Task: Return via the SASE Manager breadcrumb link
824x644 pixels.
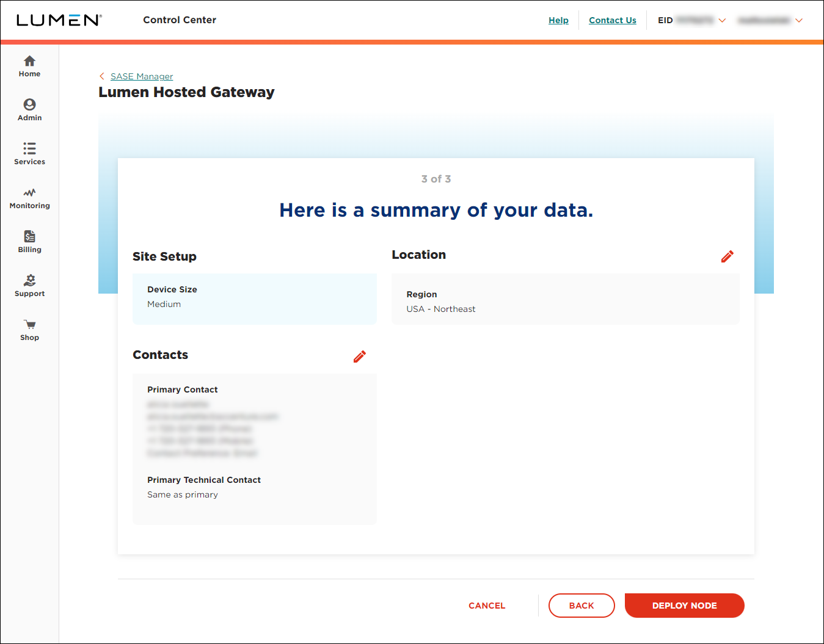Action: [141, 76]
